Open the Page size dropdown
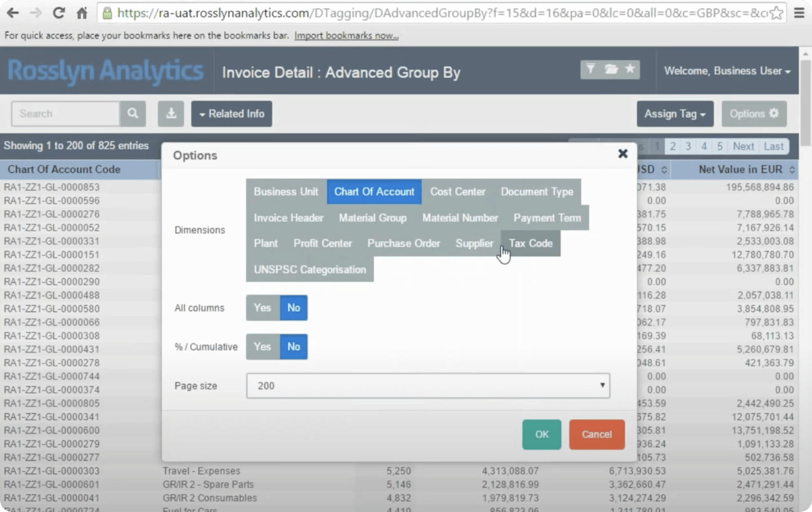 (428, 386)
